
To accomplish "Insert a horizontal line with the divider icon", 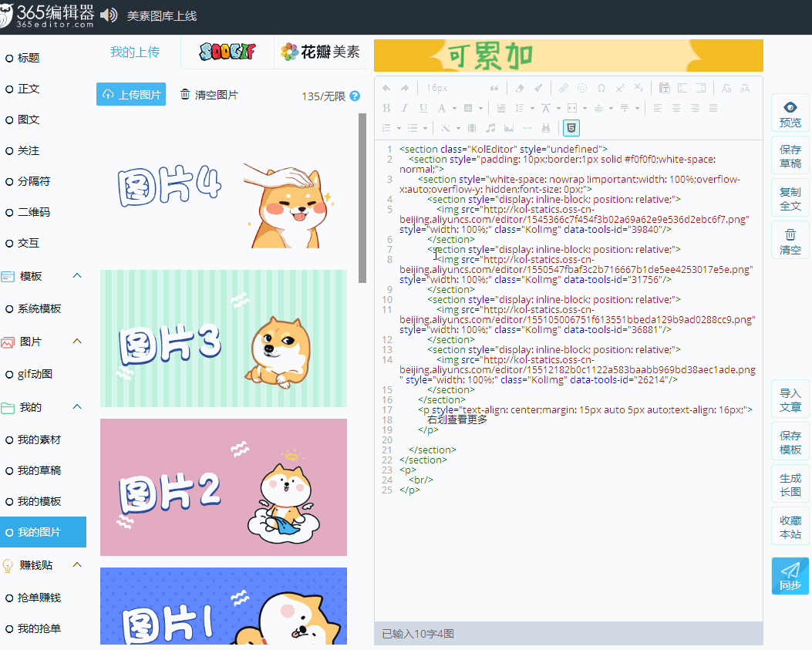I will (x=528, y=127).
